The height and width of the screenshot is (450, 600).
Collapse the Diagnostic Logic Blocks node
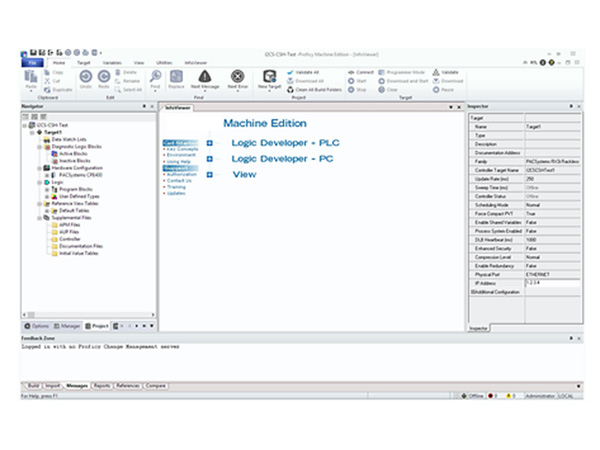tap(38, 145)
